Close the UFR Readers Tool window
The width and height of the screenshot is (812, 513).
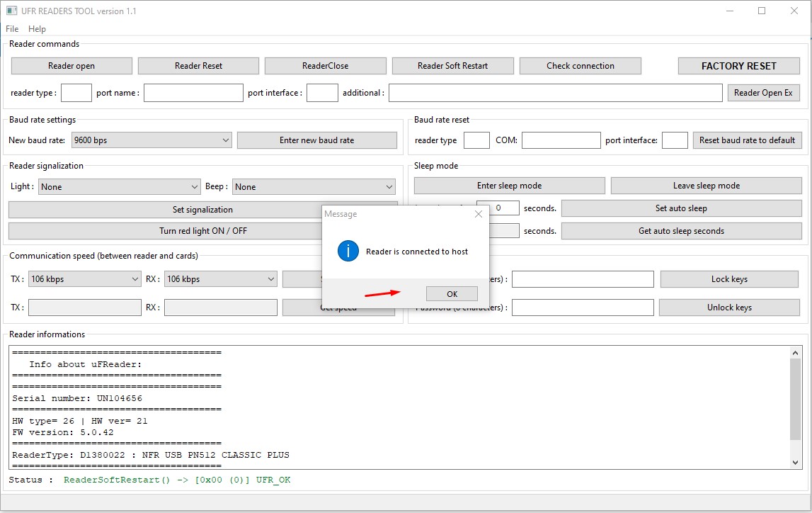coord(794,11)
